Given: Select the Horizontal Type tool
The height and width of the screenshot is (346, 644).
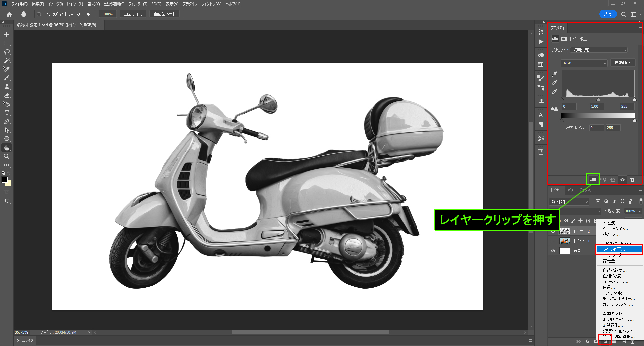Looking at the screenshot, I should pyautogui.click(x=7, y=113).
